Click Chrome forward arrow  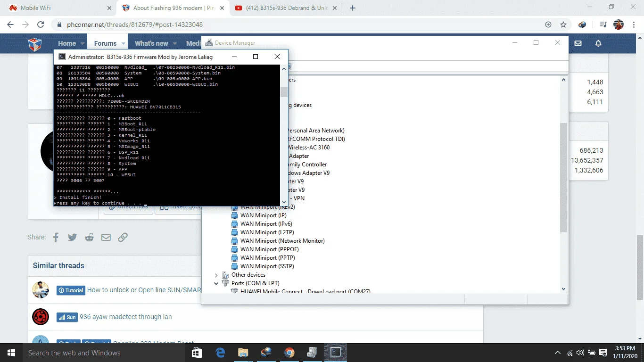tap(25, 25)
